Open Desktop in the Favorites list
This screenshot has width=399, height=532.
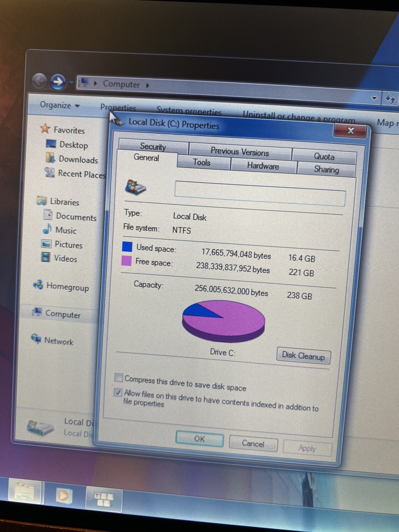(x=73, y=145)
